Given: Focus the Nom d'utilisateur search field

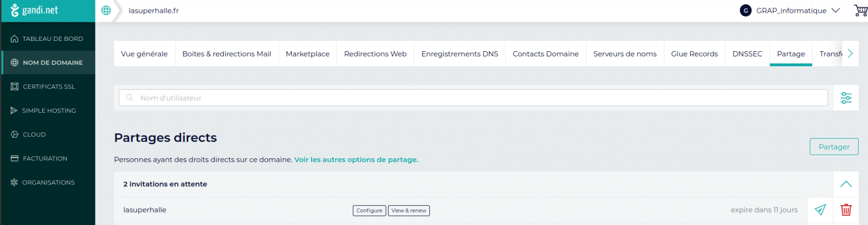Looking at the screenshot, I should tap(473, 98).
